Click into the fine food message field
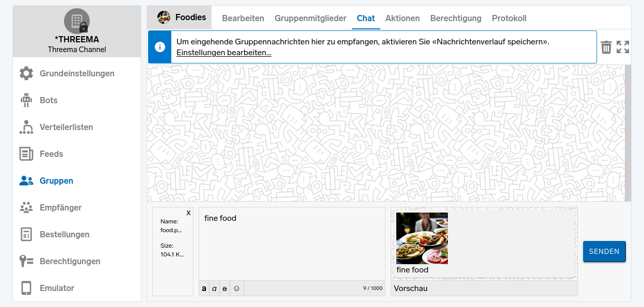 [292, 244]
